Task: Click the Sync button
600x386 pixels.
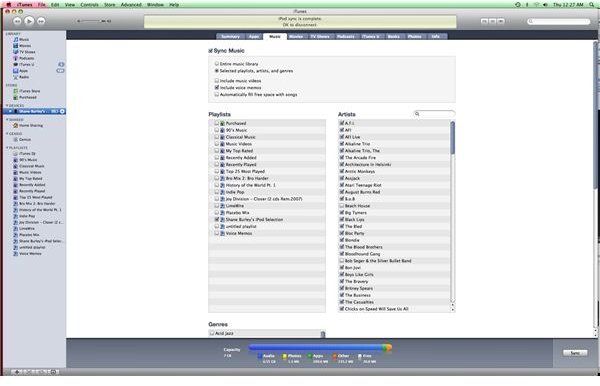Action: click(x=575, y=353)
